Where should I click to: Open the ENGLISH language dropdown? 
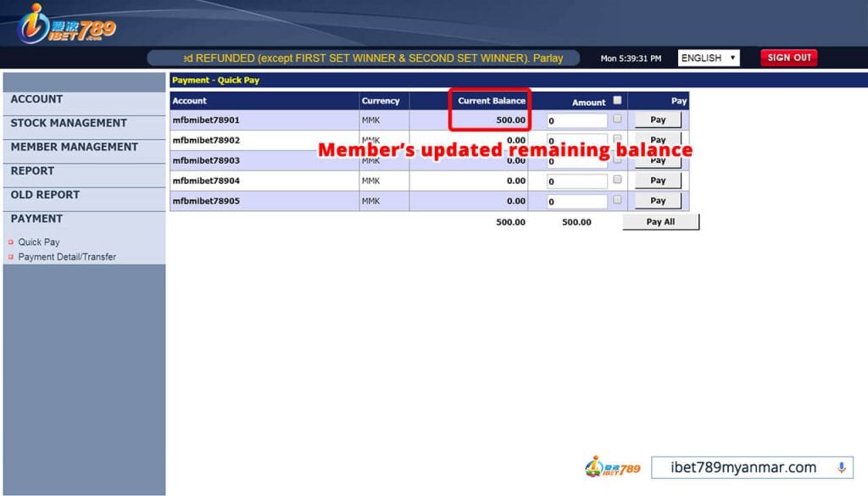click(709, 57)
